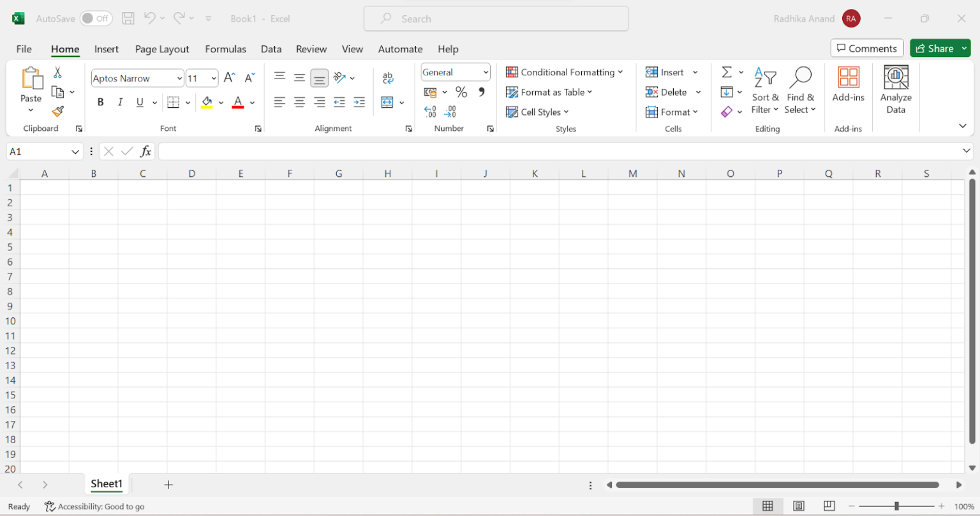Click the Wrap Text icon
The image size is (980, 516).
point(387,77)
